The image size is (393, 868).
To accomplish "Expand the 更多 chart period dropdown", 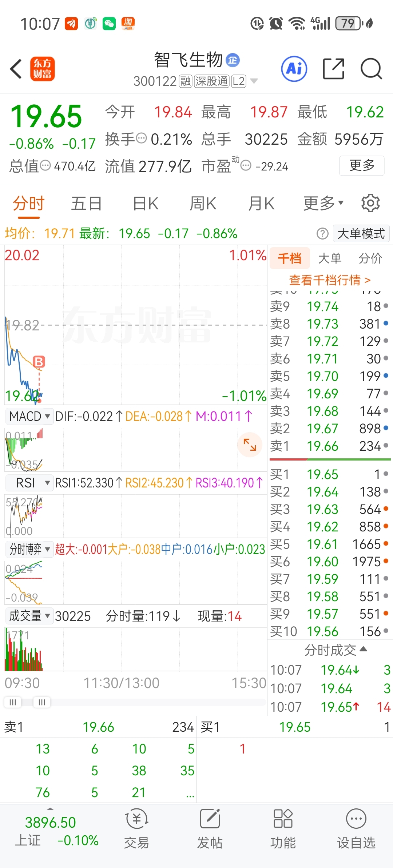I will click(x=323, y=203).
